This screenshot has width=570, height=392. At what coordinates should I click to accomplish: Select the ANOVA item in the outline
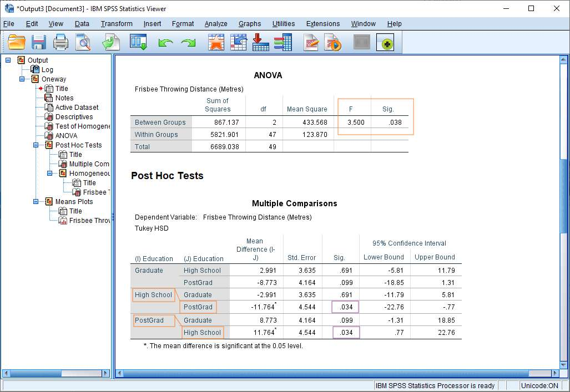(67, 135)
